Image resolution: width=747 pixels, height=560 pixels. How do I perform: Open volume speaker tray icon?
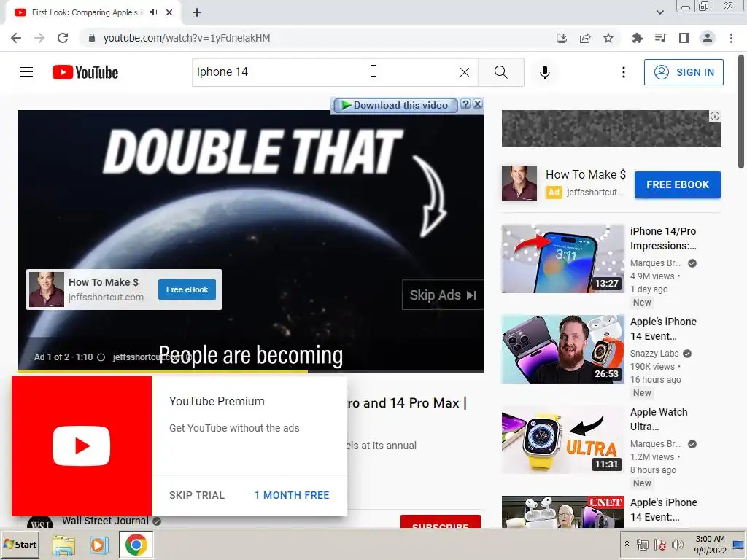click(x=677, y=545)
